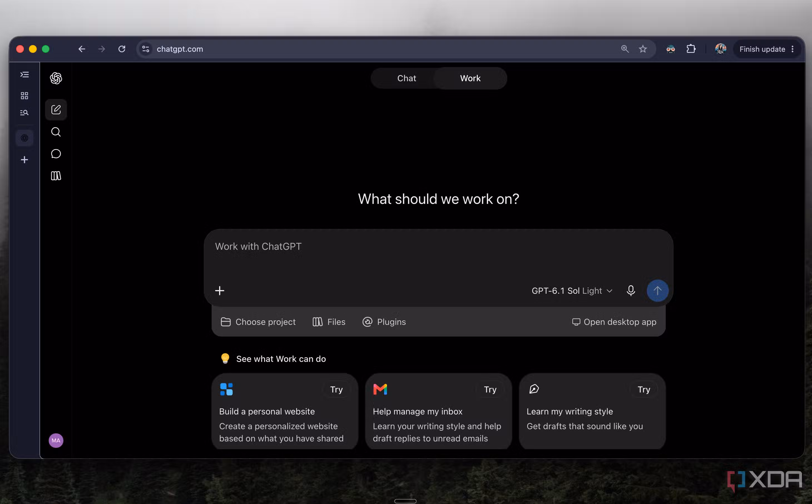
Task: Select the pinned ChatGPT icon in browser sidebar
Action: [x=24, y=138]
